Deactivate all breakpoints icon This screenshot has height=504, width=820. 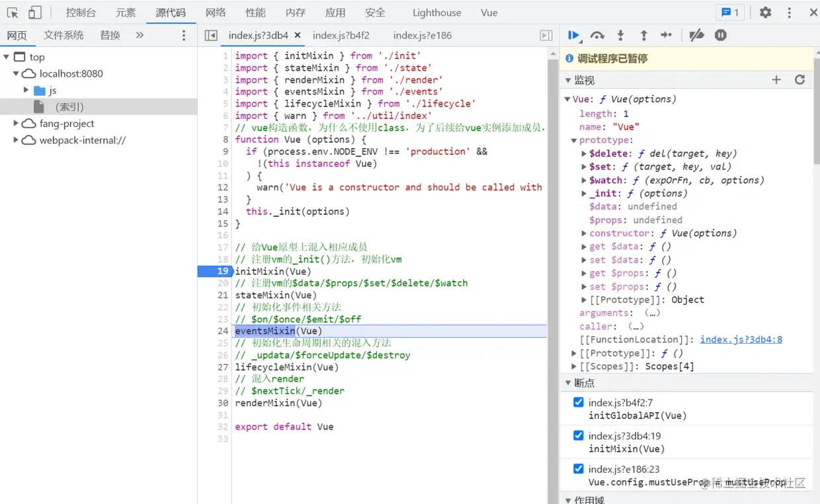(x=696, y=36)
